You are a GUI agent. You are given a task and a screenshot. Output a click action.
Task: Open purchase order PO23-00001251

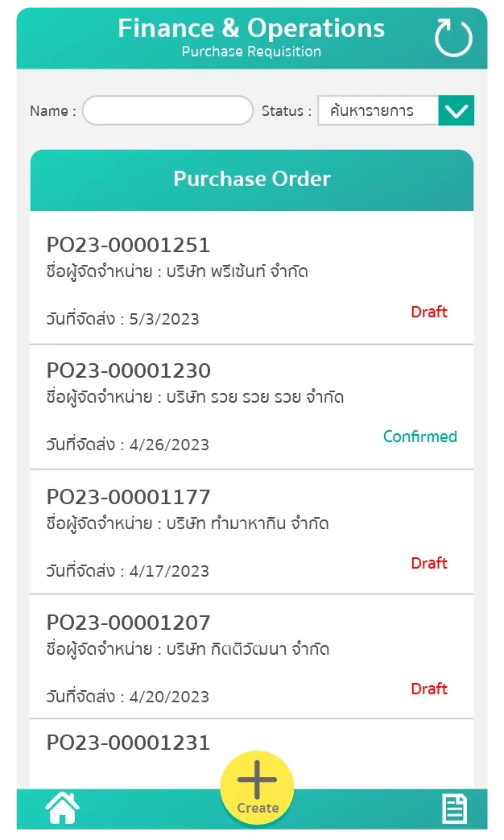pos(131,245)
